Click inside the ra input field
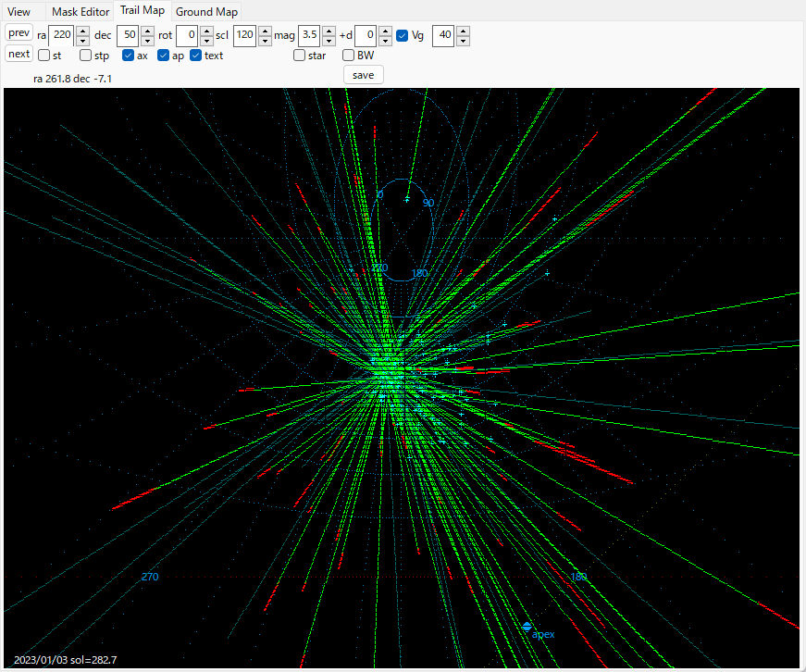 (x=61, y=36)
